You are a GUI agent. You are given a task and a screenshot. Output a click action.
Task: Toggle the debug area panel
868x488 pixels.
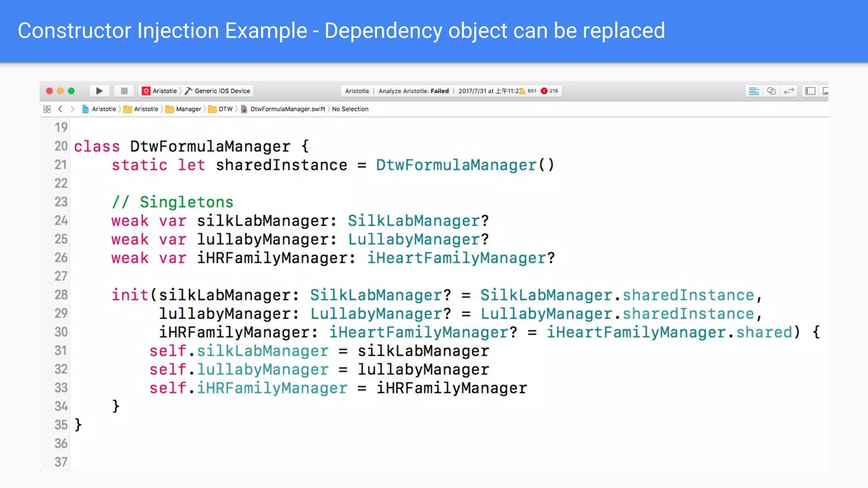pyautogui.click(x=825, y=91)
